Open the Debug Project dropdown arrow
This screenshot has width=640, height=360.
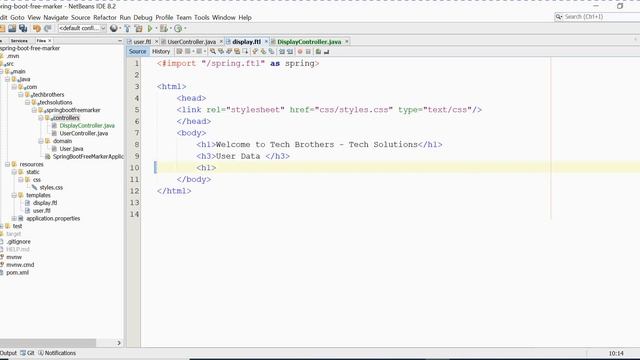click(x=171, y=29)
